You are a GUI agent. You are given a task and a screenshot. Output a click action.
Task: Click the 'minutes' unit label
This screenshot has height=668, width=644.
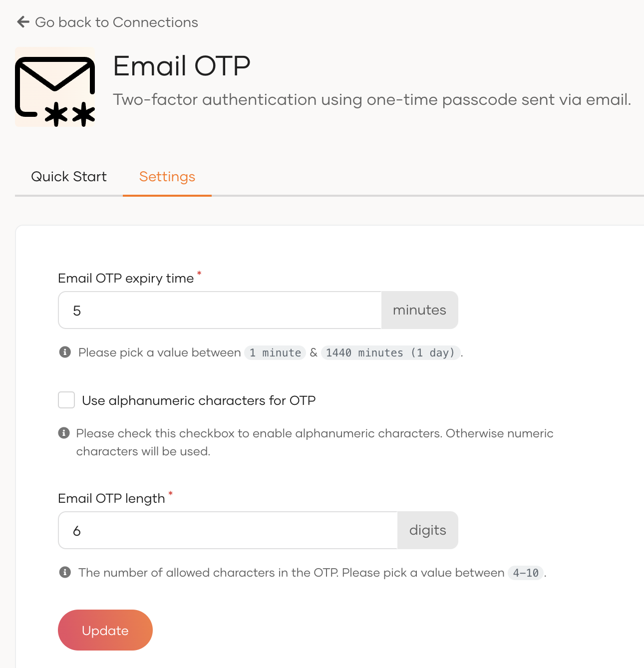419,310
